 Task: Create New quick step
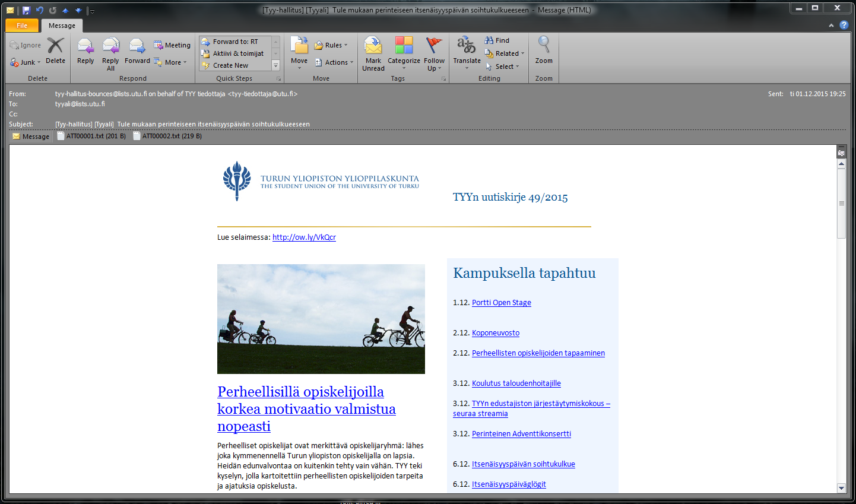click(x=235, y=65)
